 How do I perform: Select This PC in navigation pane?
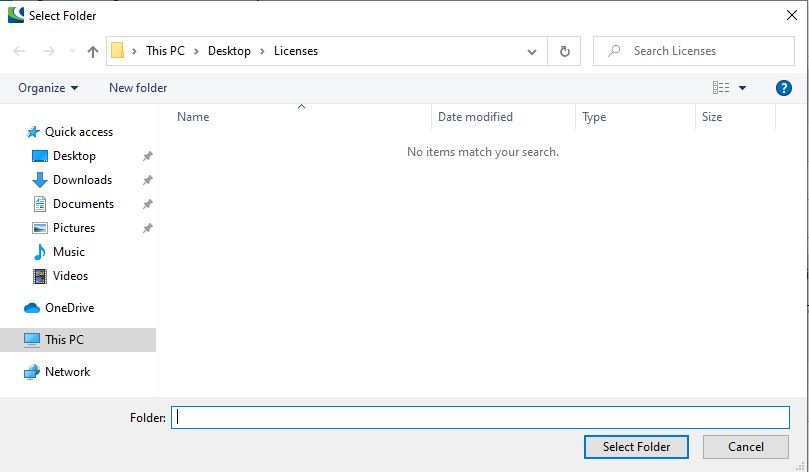point(64,340)
